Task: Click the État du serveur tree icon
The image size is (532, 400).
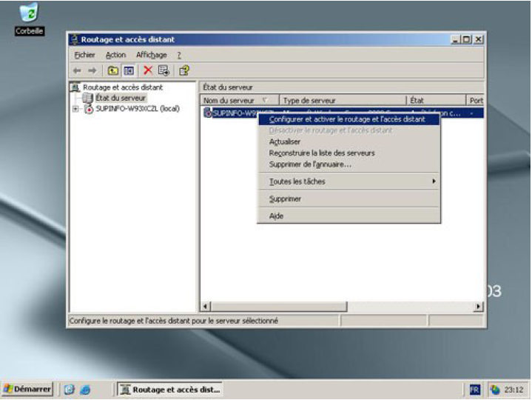Action: [x=87, y=98]
